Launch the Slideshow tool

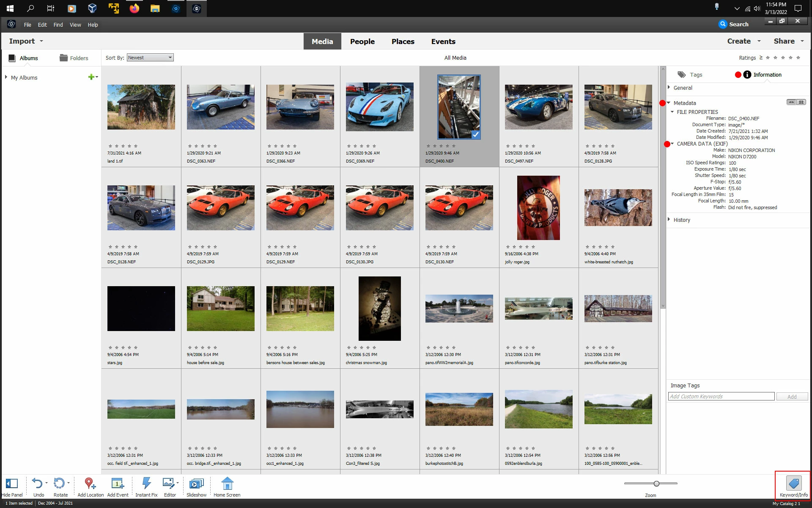point(196,484)
